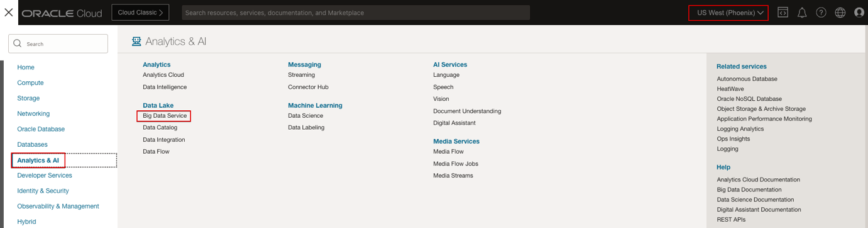Screen dimensions: 868x228
Task: Select Oracle Database in the navigation menu
Action: [x=41, y=129]
